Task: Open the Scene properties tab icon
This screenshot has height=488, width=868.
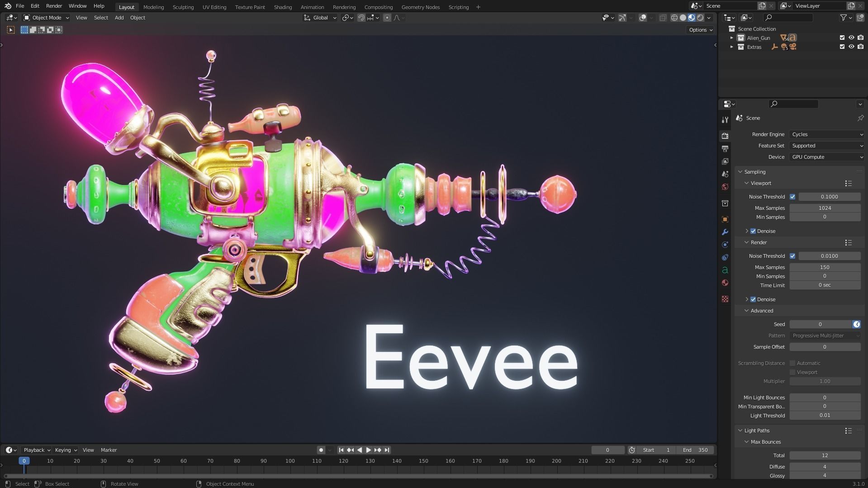Action: point(725,174)
